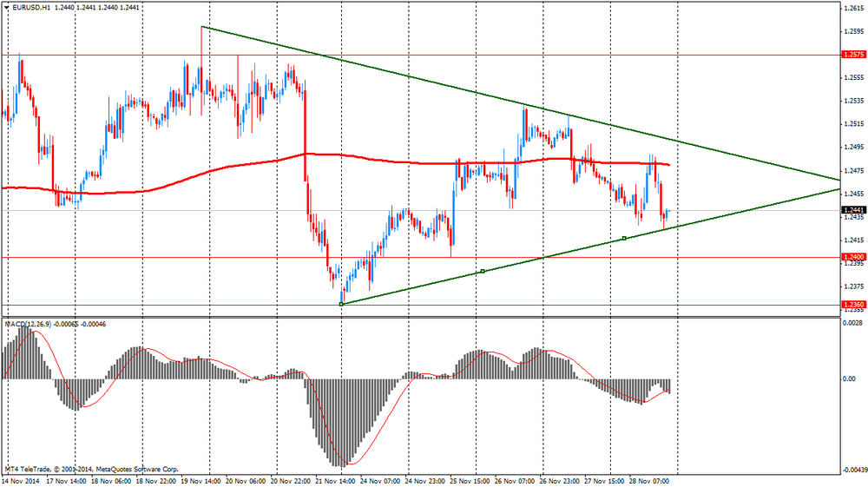The width and height of the screenshot is (868, 487).
Task: Click the 25 Nov 15:00 time label
Action: 471,480
